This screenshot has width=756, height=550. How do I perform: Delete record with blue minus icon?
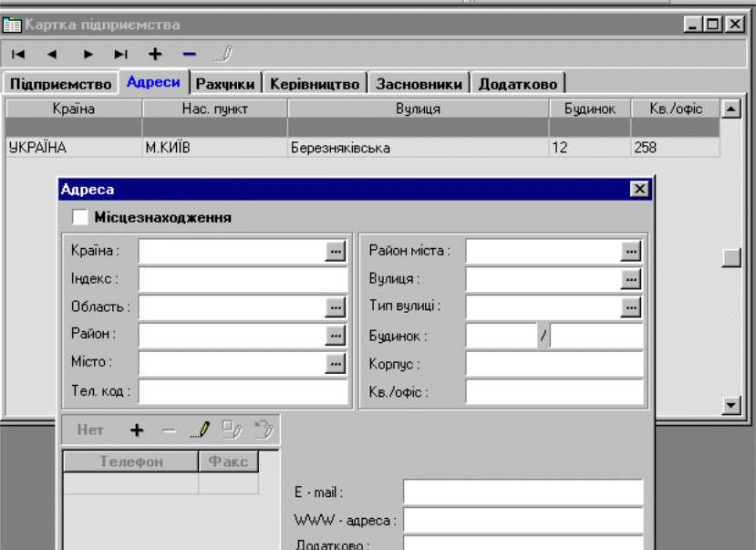189,54
